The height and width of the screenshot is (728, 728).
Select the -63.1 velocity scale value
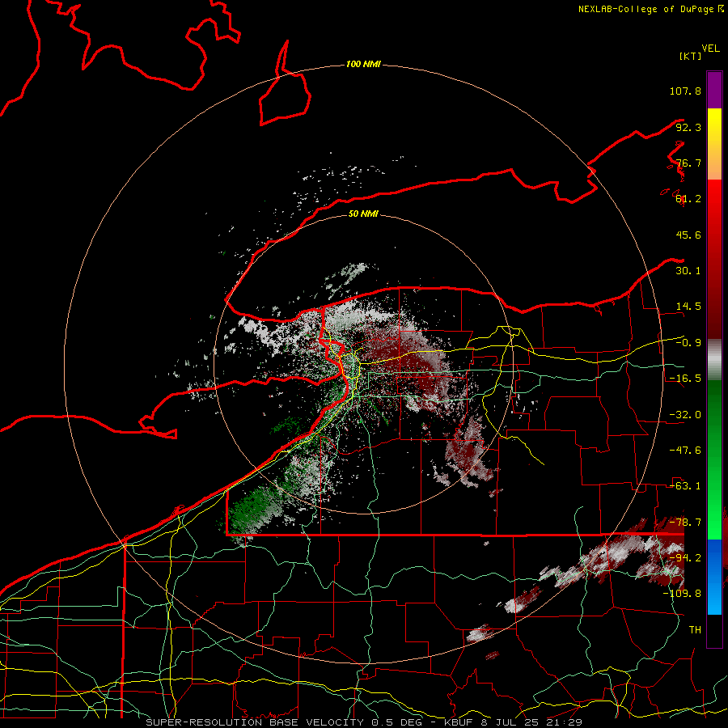(x=685, y=486)
